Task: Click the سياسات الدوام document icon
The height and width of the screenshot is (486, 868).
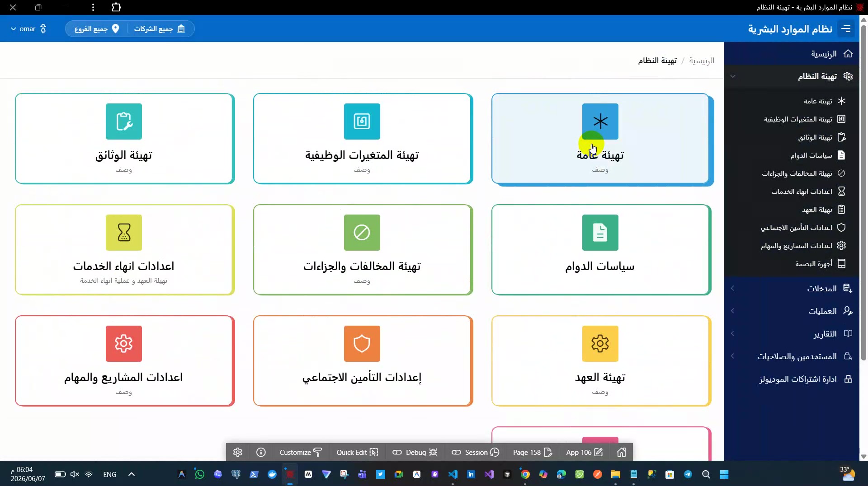Action: pos(600,233)
